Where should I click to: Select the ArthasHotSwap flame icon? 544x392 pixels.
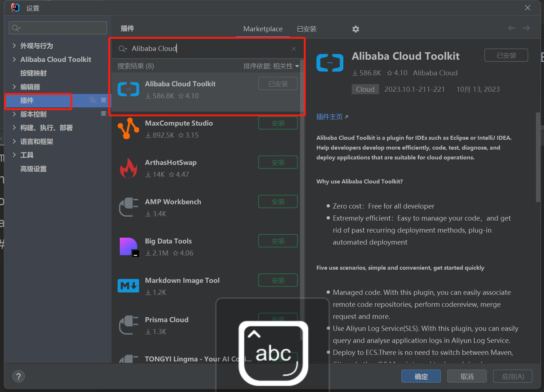[x=128, y=167]
